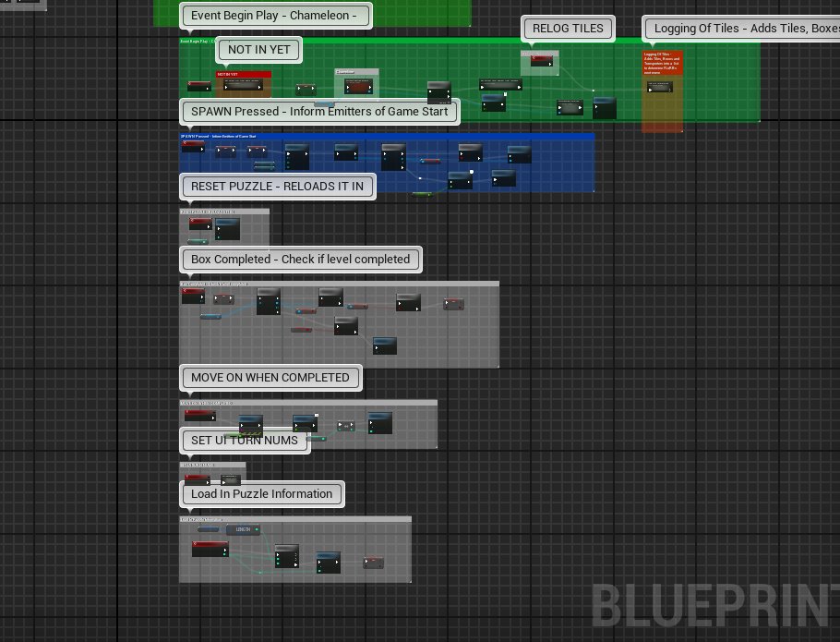Click the Move On When Completed gray box header
The height and width of the screenshot is (642, 840).
[x=308, y=403]
